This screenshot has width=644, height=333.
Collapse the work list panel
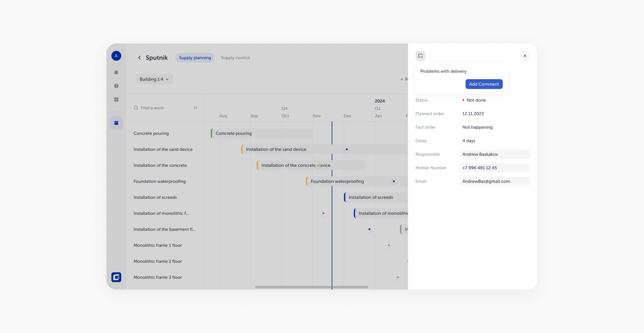[195, 108]
